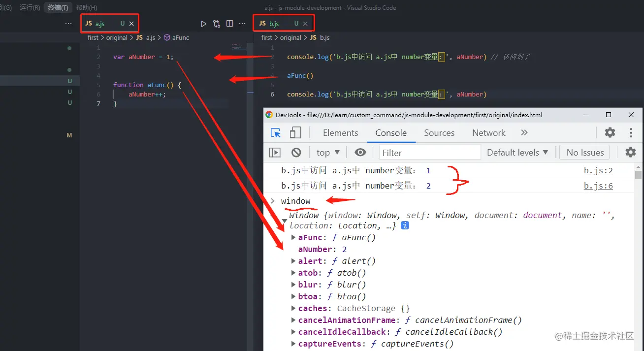Screen dimensions: 644x351
Task: Close the a.js tab
Action: pyautogui.click(x=131, y=24)
